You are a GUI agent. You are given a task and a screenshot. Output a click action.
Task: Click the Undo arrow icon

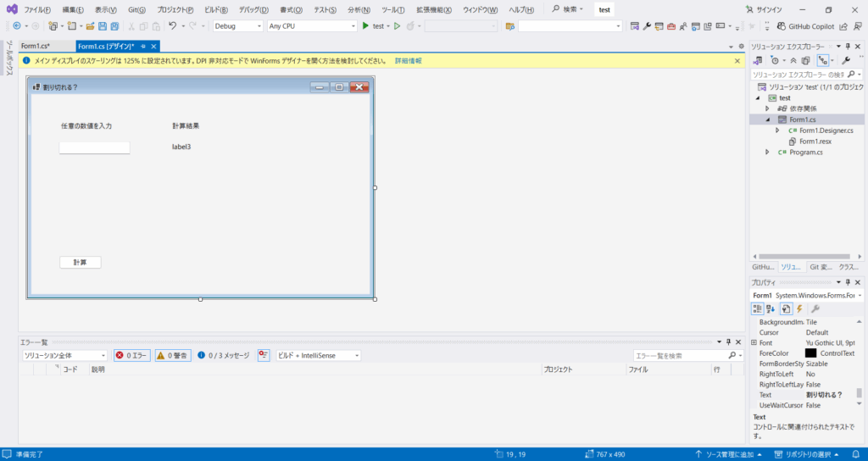point(172,26)
